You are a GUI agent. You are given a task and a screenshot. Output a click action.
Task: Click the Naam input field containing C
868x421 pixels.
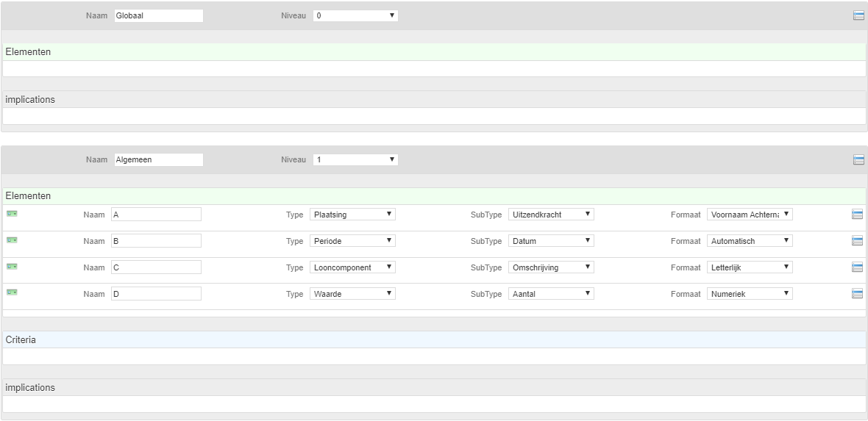coord(156,267)
